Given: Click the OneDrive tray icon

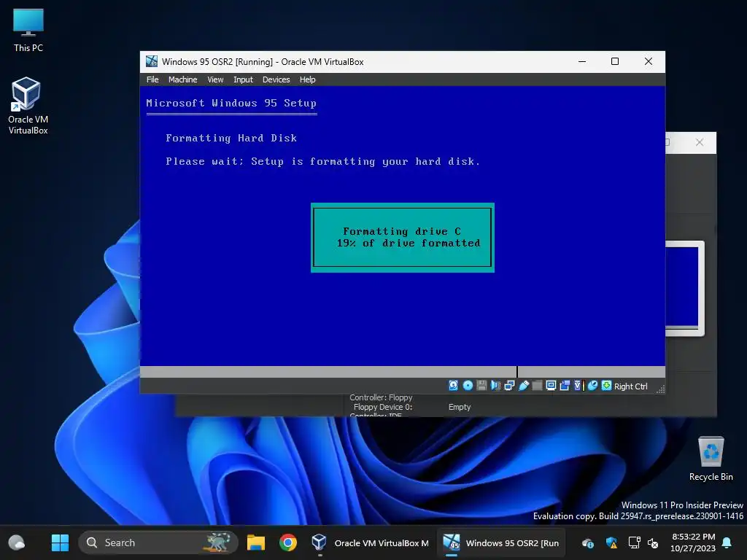Looking at the screenshot, I should pos(588,542).
